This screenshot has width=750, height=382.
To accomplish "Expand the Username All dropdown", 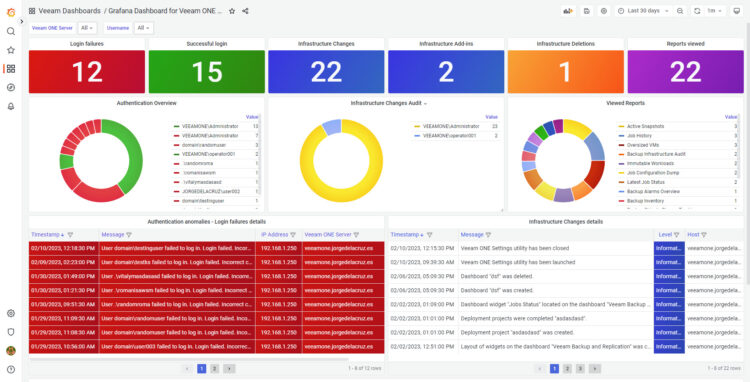I will 143,28.
